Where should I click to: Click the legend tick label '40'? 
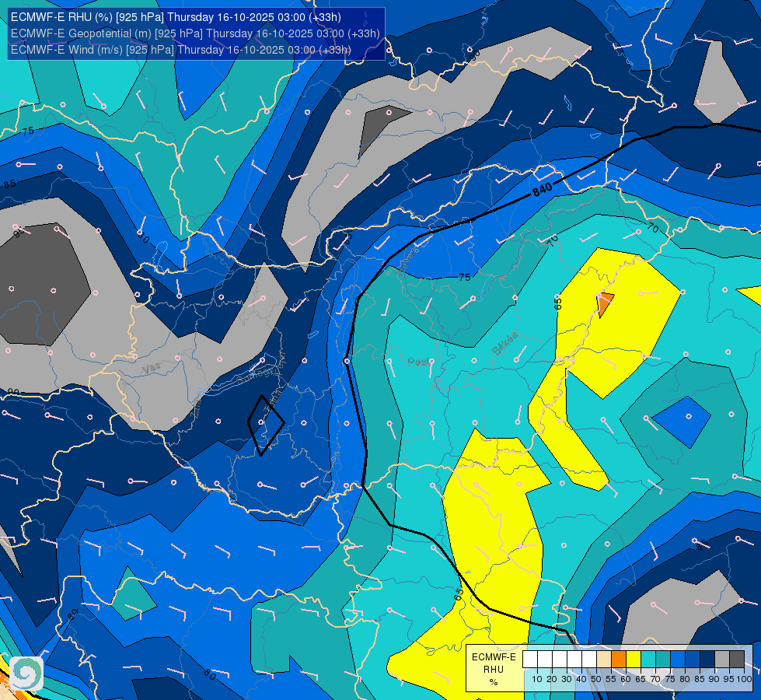point(581,679)
